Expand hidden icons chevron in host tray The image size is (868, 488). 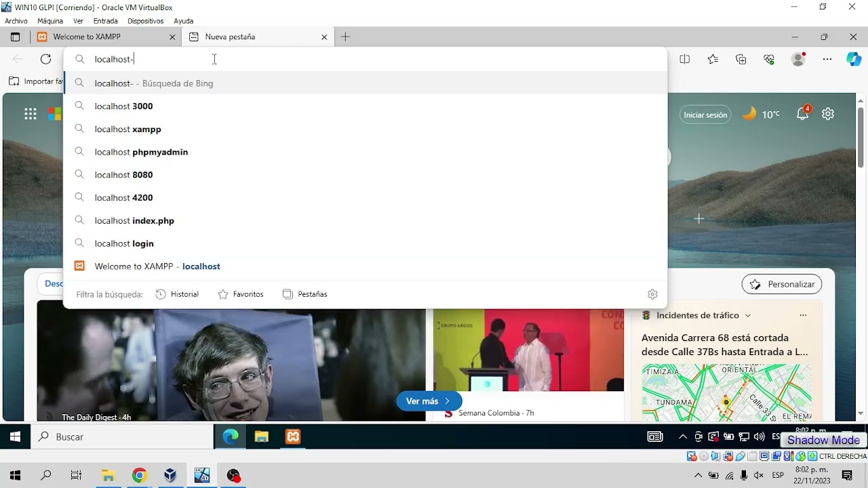point(698,476)
